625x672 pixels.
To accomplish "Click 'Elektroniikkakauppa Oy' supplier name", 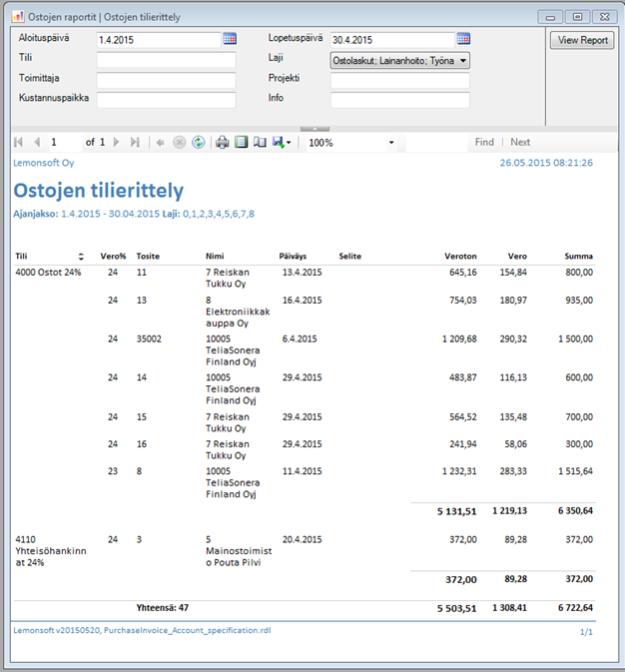I will pyautogui.click(x=238, y=318).
